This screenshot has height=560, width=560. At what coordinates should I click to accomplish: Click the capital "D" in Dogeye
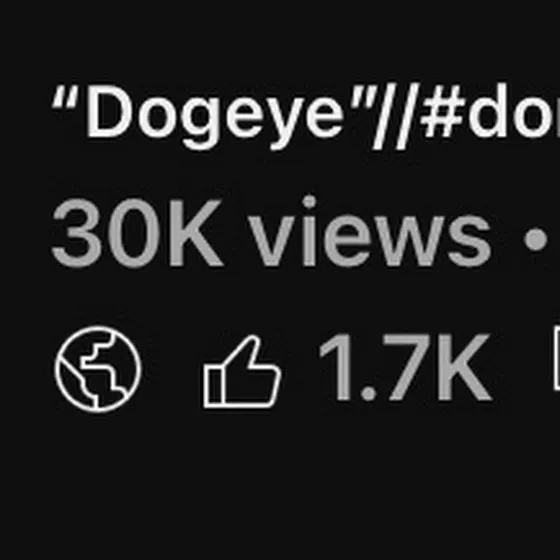click(110, 111)
